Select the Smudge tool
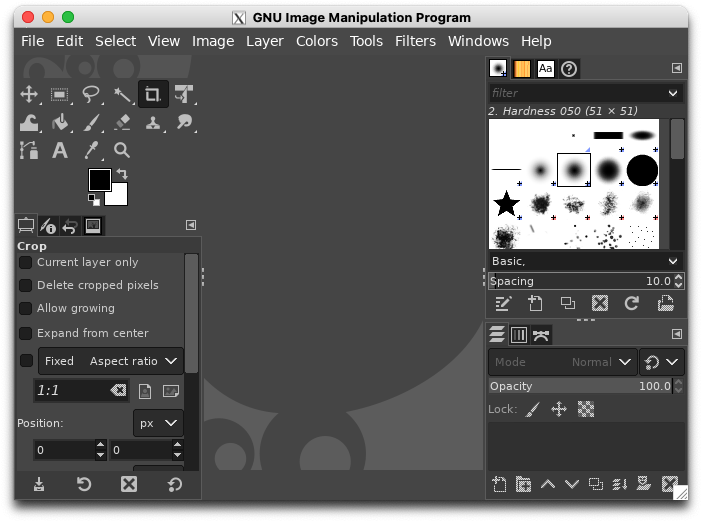 pos(184,122)
